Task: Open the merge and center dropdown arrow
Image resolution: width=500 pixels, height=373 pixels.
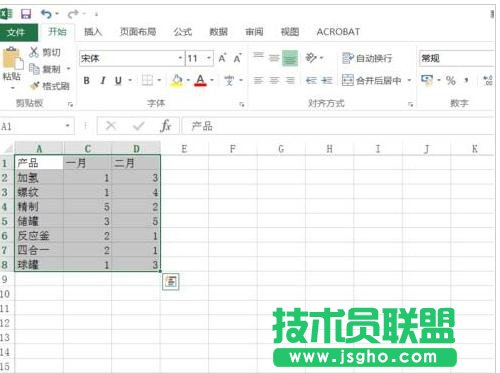Action: 409,80
